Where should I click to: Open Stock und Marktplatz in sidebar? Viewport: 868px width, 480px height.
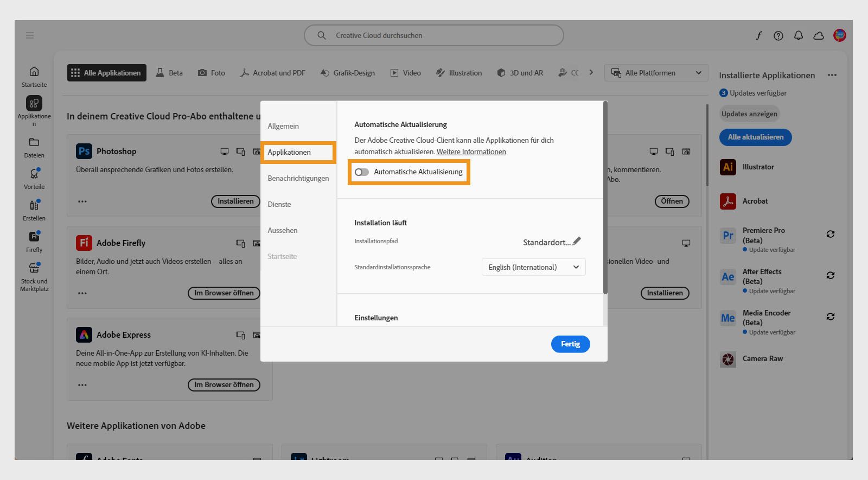(x=34, y=277)
